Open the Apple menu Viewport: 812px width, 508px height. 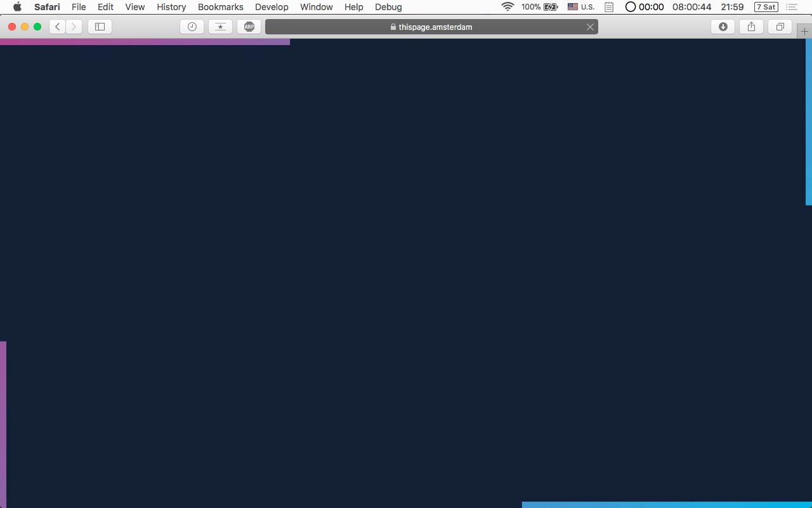(17, 7)
